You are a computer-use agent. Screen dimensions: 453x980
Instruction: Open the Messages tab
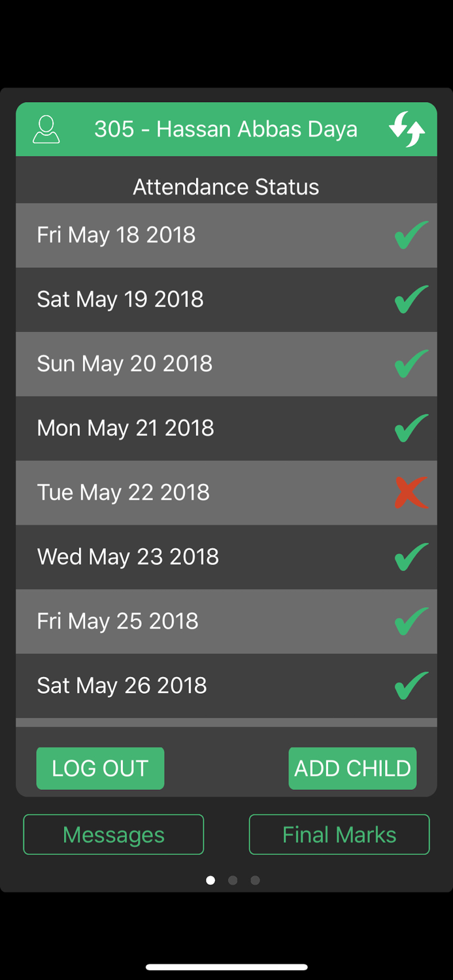tap(114, 834)
